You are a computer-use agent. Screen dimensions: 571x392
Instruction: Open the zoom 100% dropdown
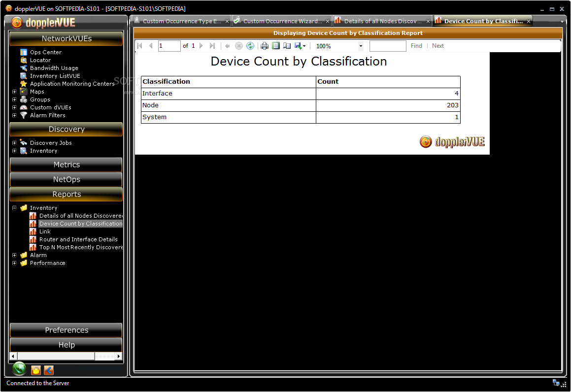361,46
